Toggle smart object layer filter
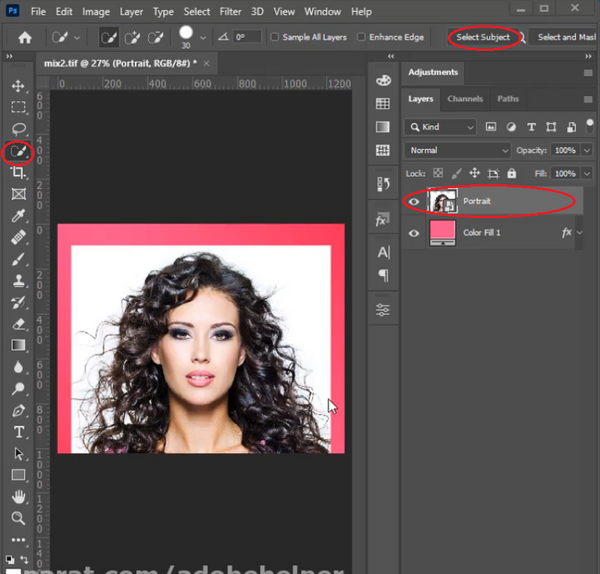Image resolution: width=600 pixels, height=574 pixels. [571, 127]
